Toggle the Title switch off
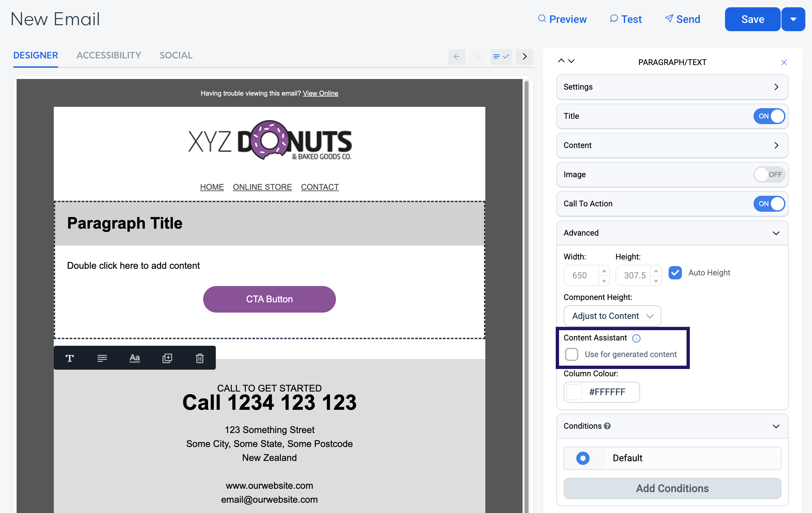The width and height of the screenshot is (812, 513). (x=769, y=116)
